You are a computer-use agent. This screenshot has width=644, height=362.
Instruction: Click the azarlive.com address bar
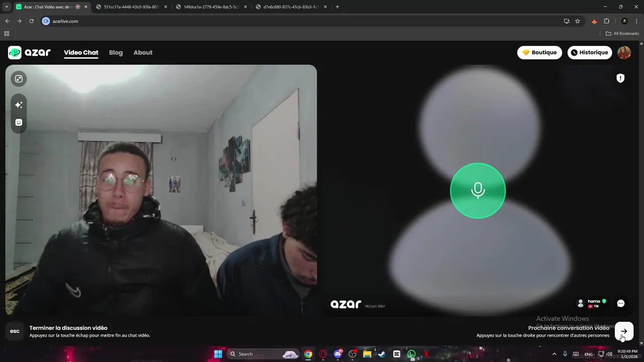[x=312, y=21]
